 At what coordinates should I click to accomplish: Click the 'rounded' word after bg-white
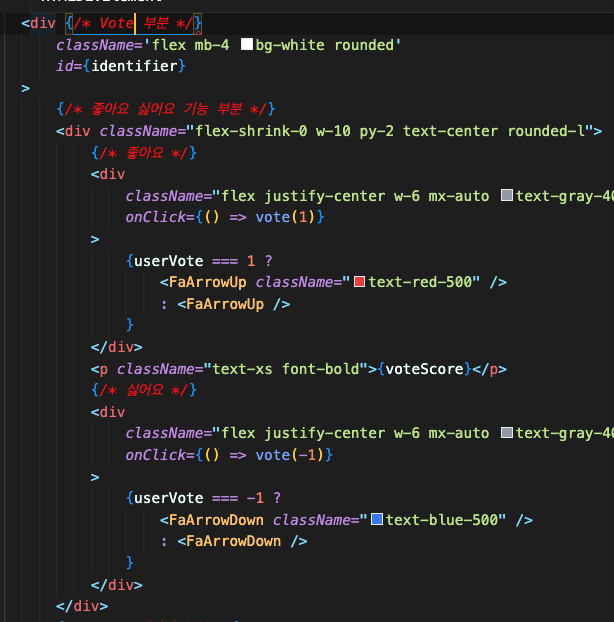364,45
